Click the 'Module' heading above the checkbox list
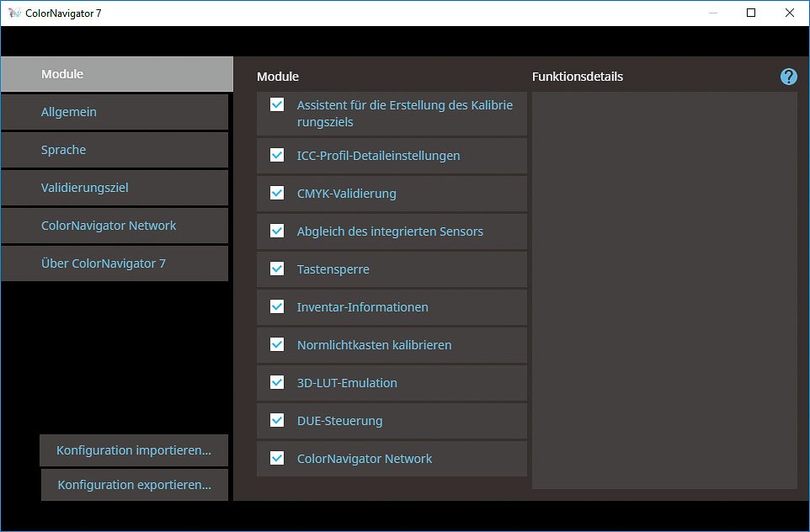 [x=278, y=77]
